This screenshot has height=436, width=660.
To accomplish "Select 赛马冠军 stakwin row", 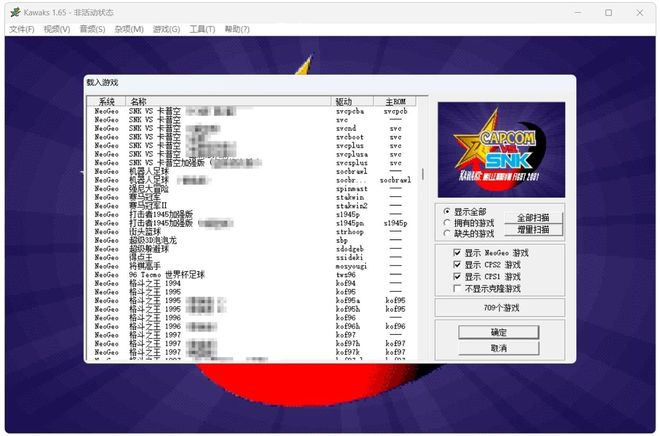I will 251,197.
